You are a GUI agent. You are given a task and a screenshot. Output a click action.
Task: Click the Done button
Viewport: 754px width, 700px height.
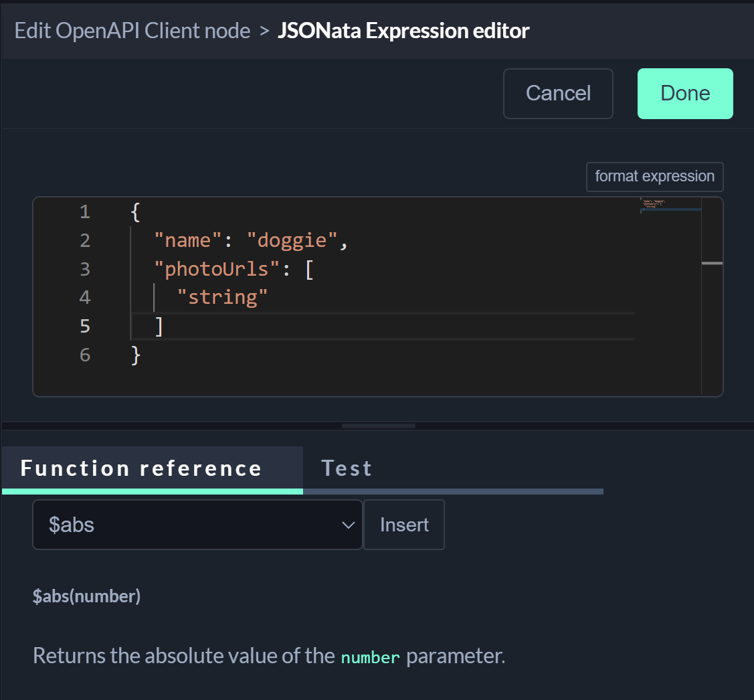point(684,94)
